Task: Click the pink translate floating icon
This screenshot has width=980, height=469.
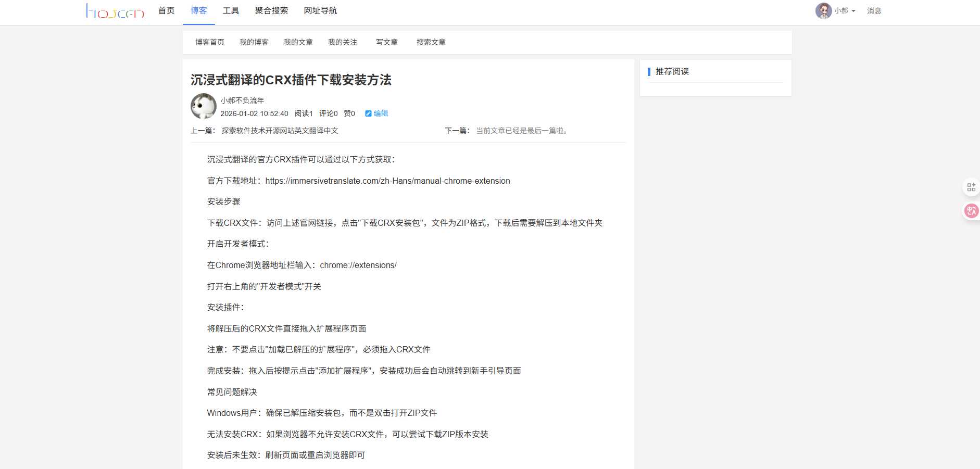Action: pos(971,211)
